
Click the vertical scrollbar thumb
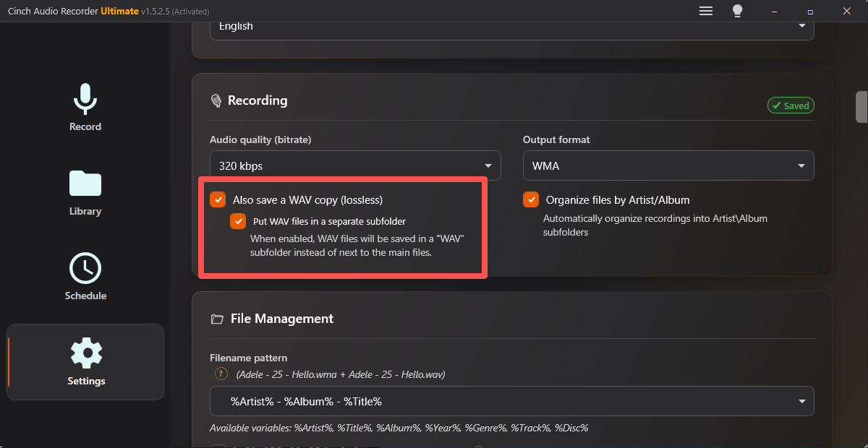pos(861,107)
